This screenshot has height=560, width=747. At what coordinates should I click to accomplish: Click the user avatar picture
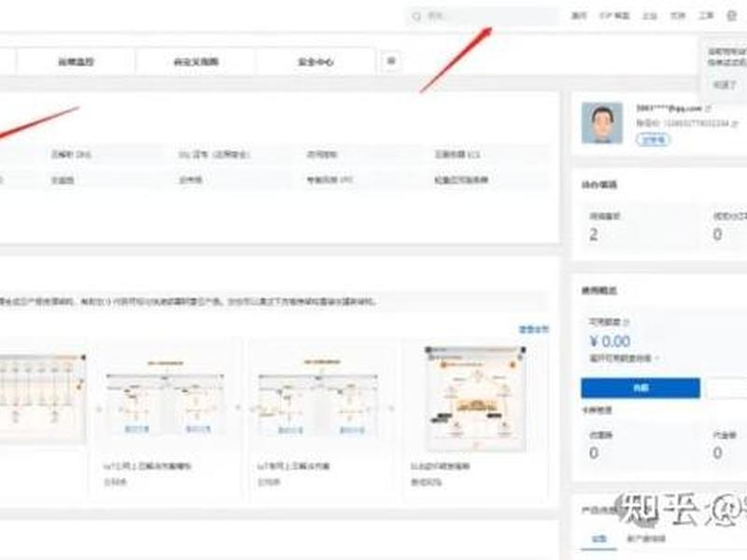601,123
